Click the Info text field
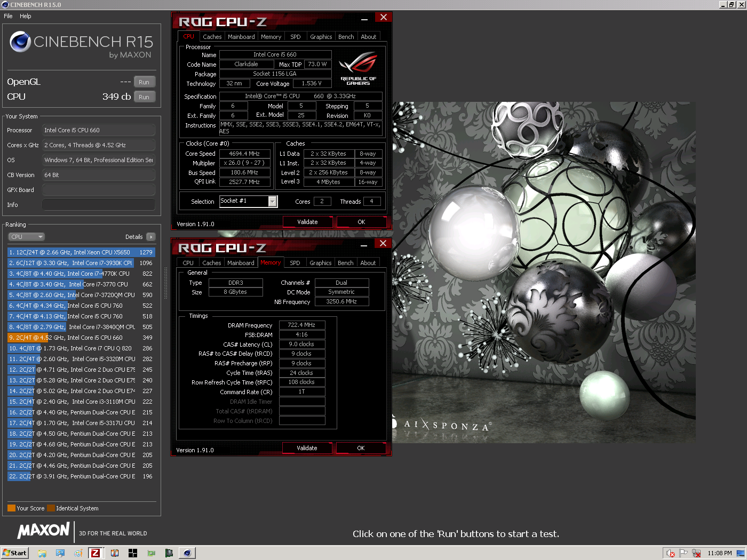 99,205
